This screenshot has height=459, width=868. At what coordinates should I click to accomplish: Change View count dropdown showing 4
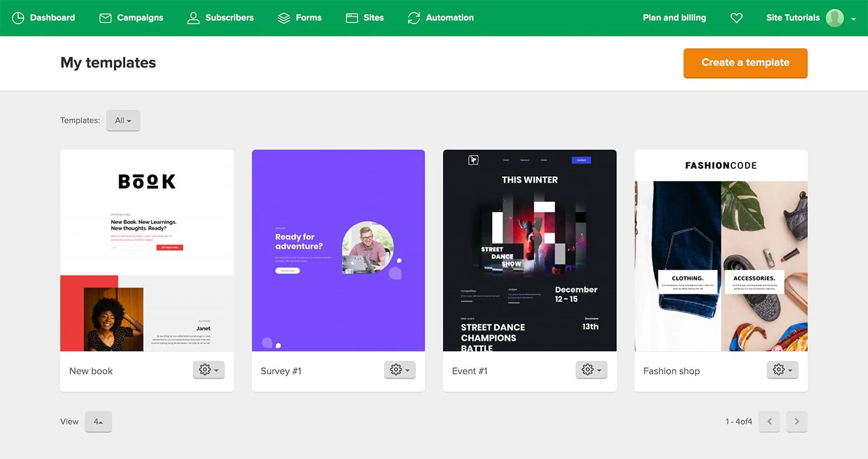tap(98, 422)
